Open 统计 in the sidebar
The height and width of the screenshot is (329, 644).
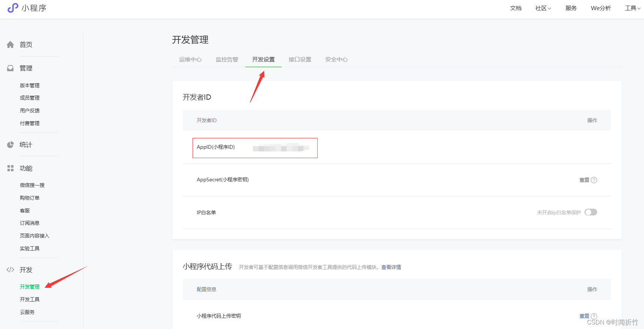[x=26, y=145]
